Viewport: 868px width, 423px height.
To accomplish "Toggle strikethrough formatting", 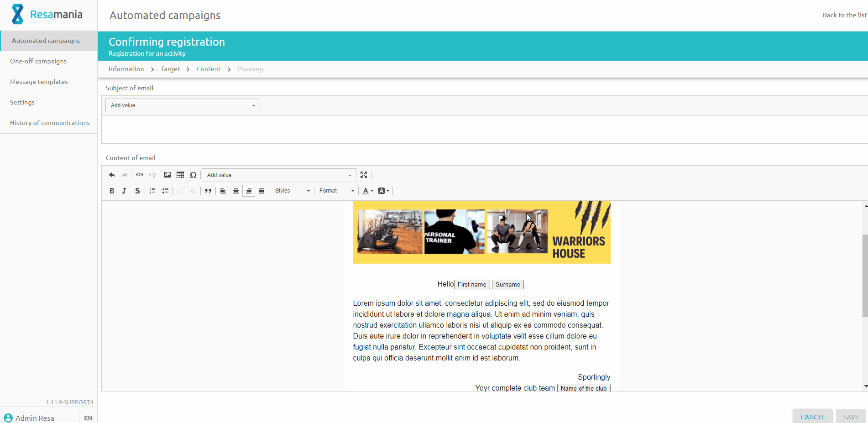I will pyautogui.click(x=137, y=191).
